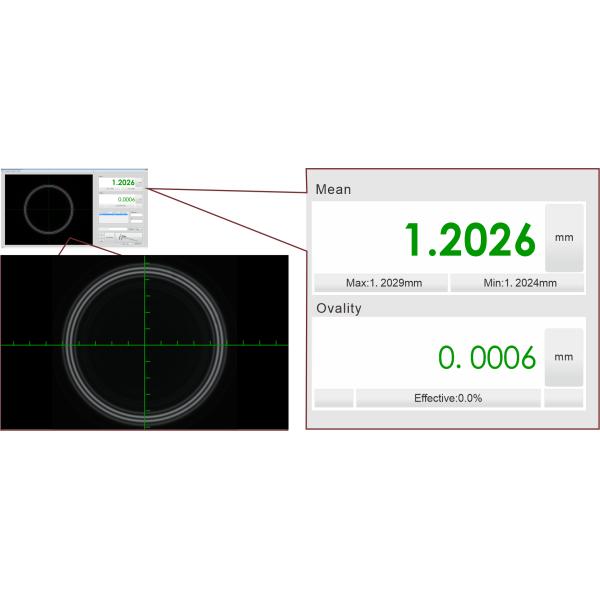Click the small 0.0006 reading in app window

pos(125,200)
